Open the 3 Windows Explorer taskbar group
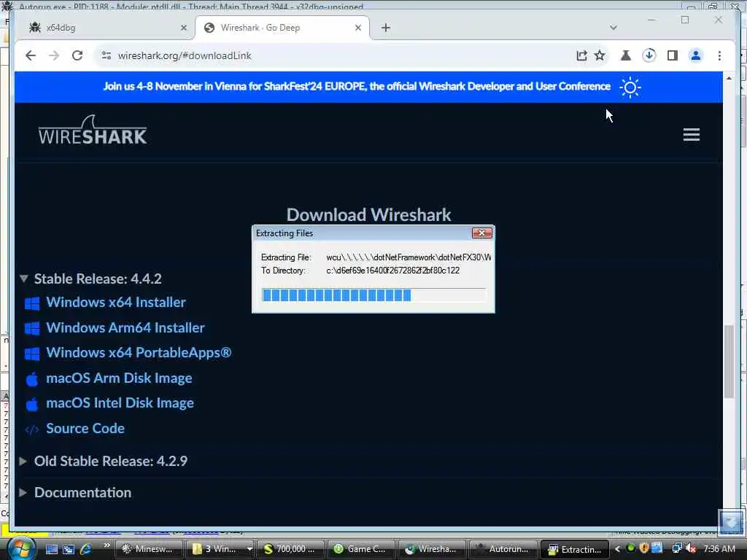The image size is (747, 560). pyautogui.click(x=220, y=549)
